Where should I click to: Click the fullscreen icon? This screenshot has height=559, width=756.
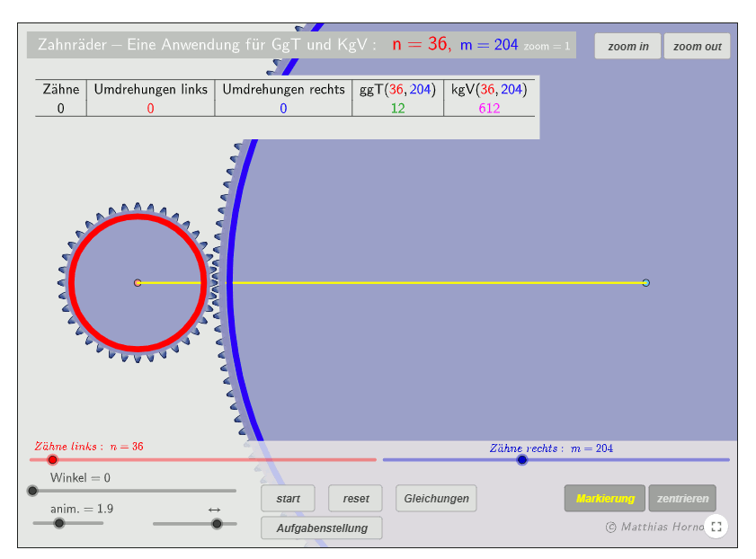tap(716, 527)
